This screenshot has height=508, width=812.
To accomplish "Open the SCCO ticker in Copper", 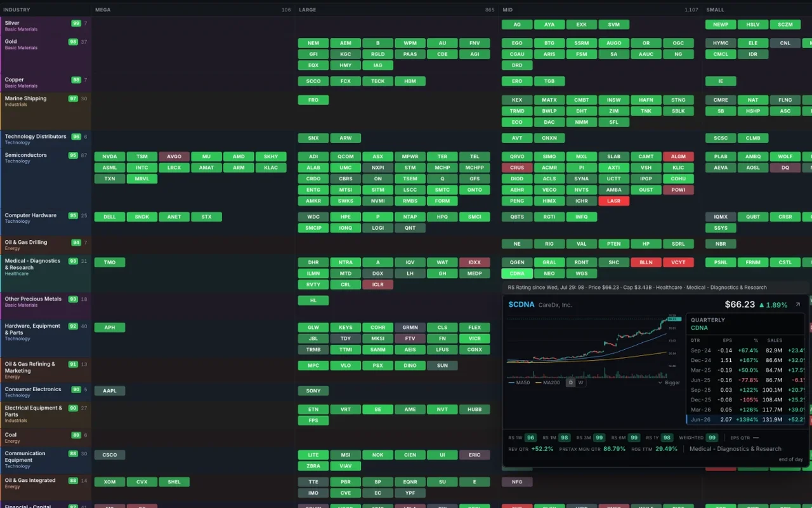I will point(313,81).
